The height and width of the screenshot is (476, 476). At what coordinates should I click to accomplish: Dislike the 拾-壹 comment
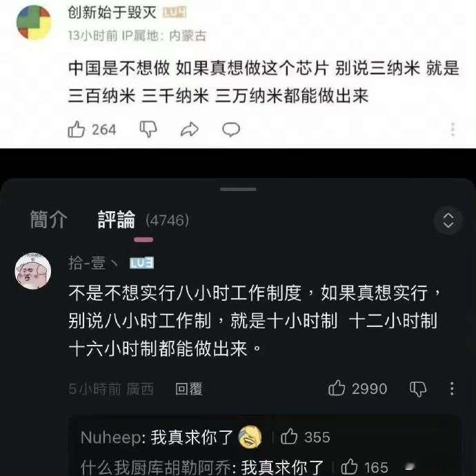[x=418, y=389]
